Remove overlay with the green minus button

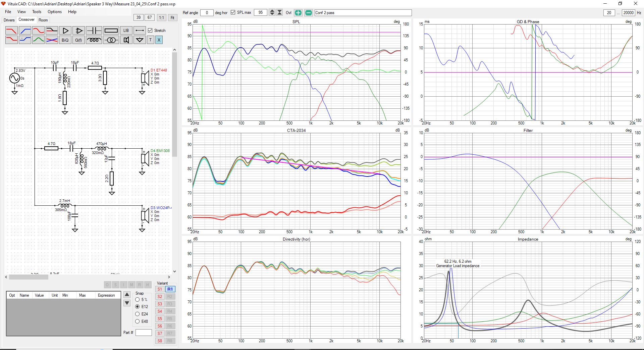coord(309,13)
